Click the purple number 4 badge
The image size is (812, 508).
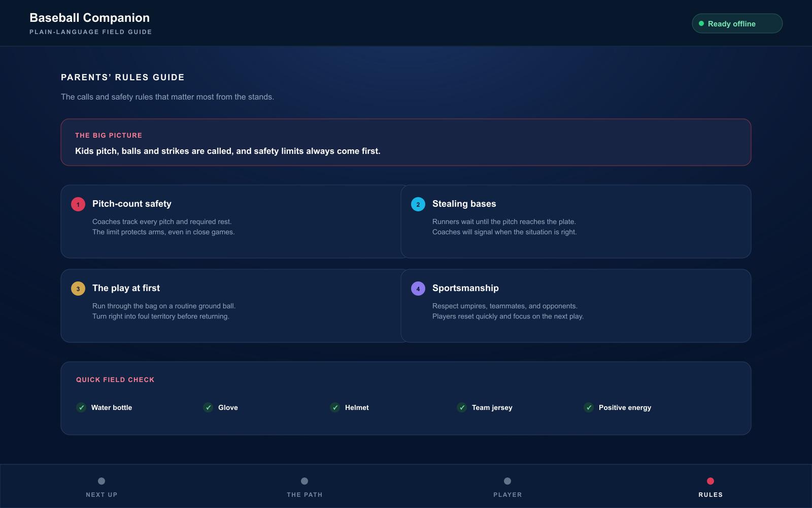(x=418, y=289)
